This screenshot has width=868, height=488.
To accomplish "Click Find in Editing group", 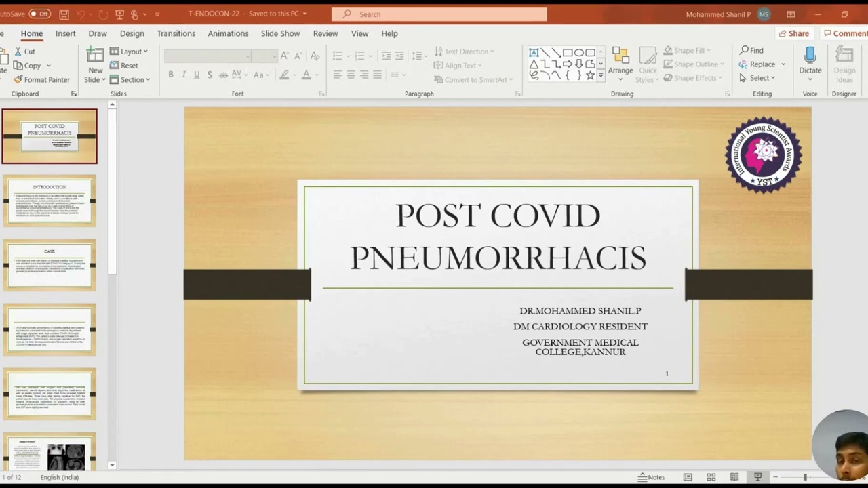I will coord(751,50).
